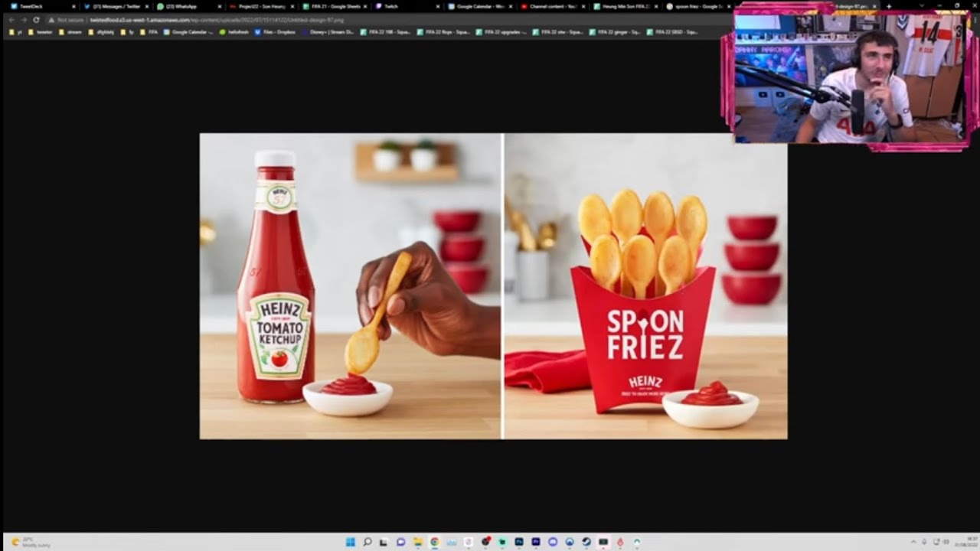The image size is (980, 551).
Task: Open Steam from the taskbar
Action: click(586, 542)
